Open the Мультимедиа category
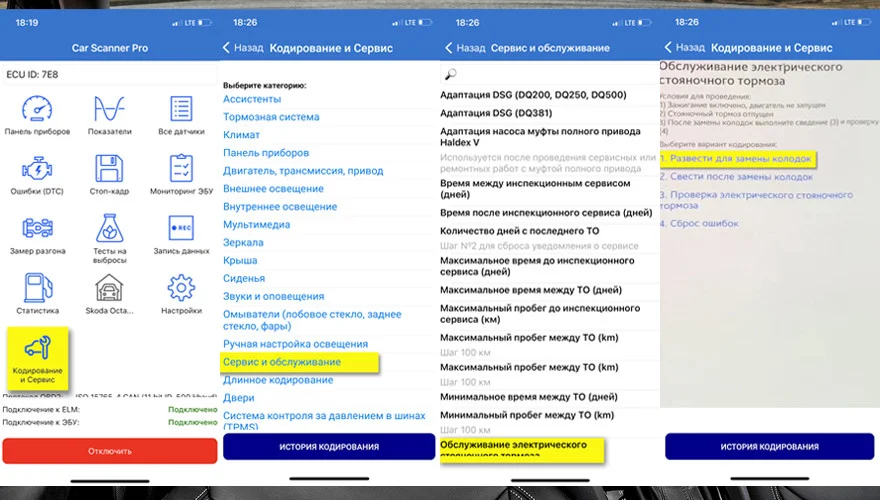880x500 pixels. point(257,225)
